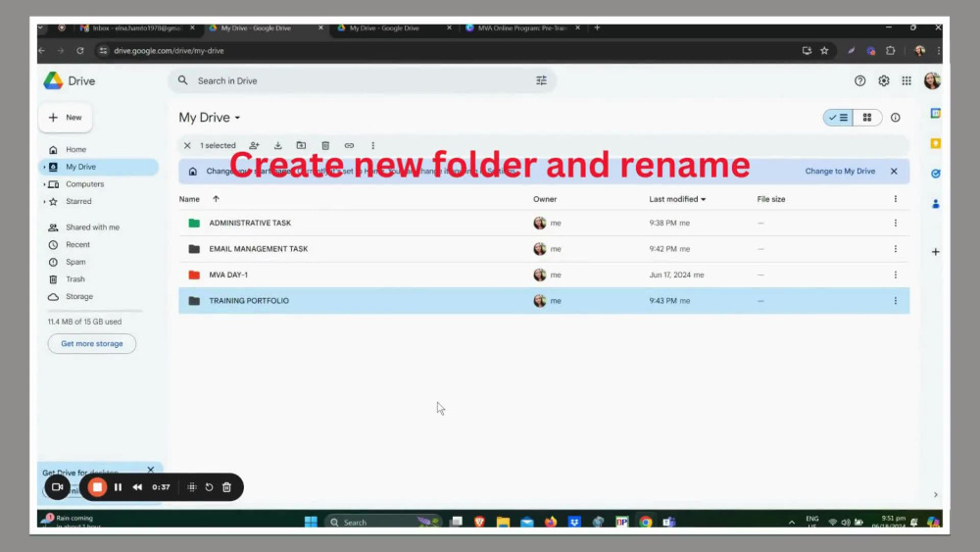Open the Google account profile picture
This screenshot has width=980, height=552.
click(x=932, y=80)
